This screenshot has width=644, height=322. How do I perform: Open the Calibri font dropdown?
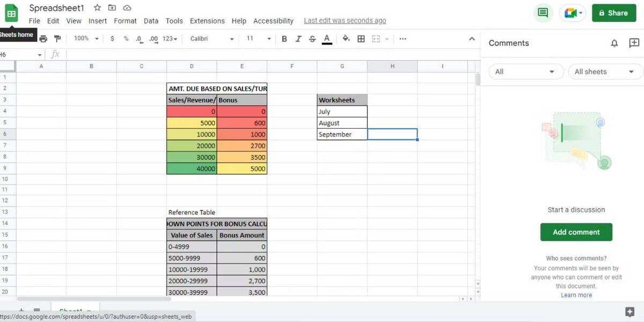213,39
